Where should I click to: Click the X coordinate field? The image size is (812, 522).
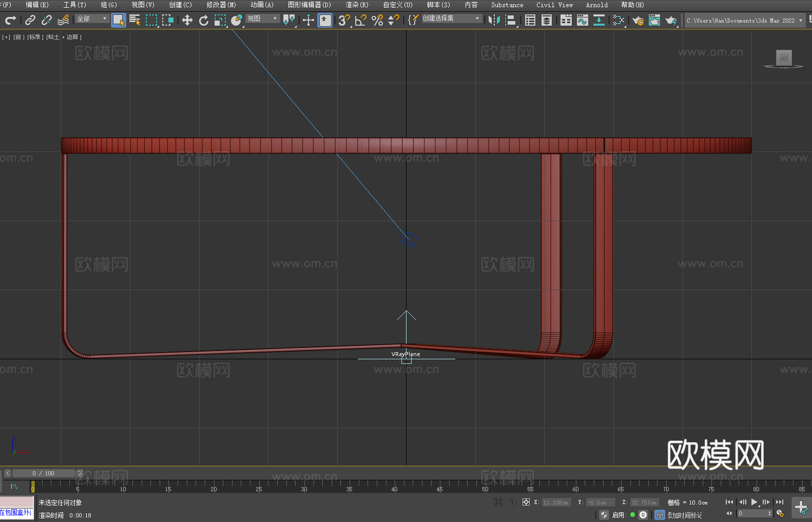click(556, 502)
